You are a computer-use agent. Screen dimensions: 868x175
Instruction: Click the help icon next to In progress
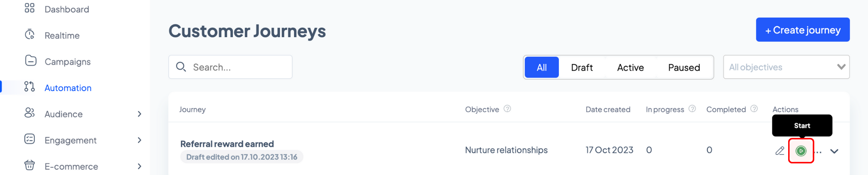coord(692,109)
